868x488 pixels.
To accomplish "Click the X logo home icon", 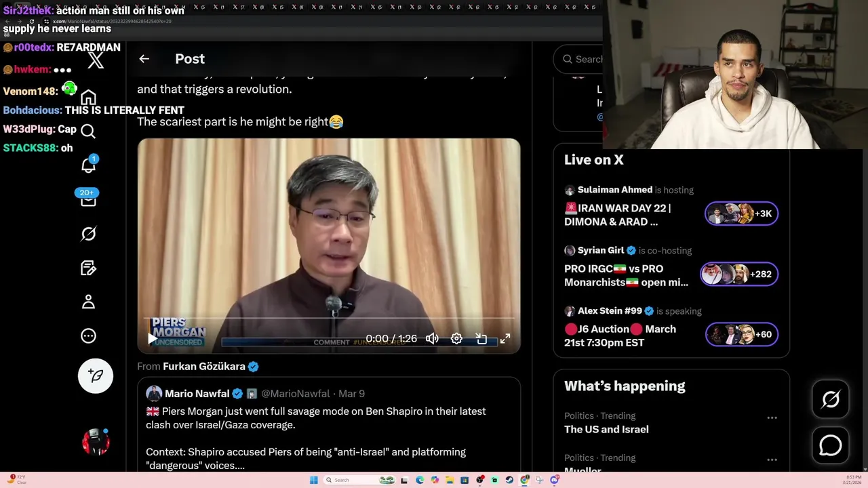I will [x=96, y=60].
